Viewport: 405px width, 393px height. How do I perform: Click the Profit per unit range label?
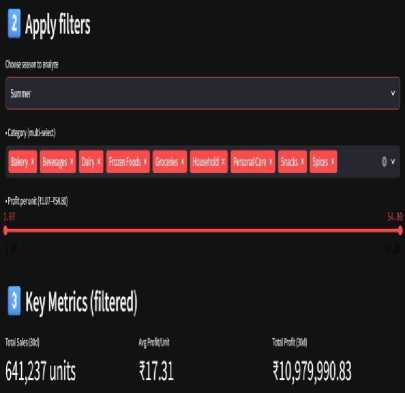pyautogui.click(x=36, y=201)
